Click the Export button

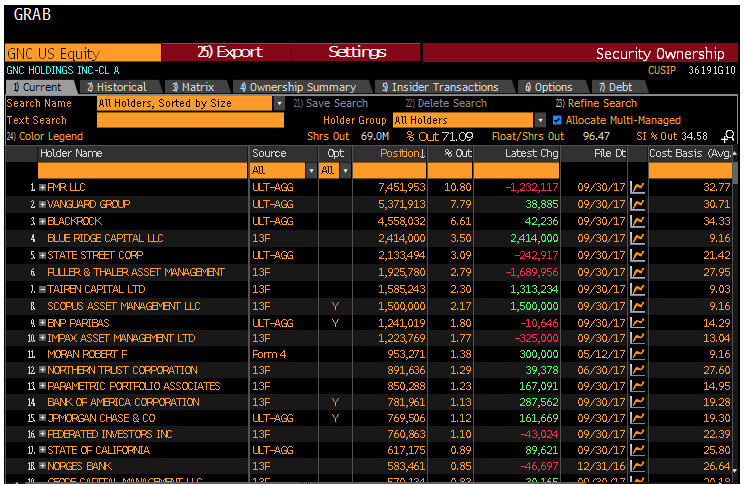tap(227, 52)
